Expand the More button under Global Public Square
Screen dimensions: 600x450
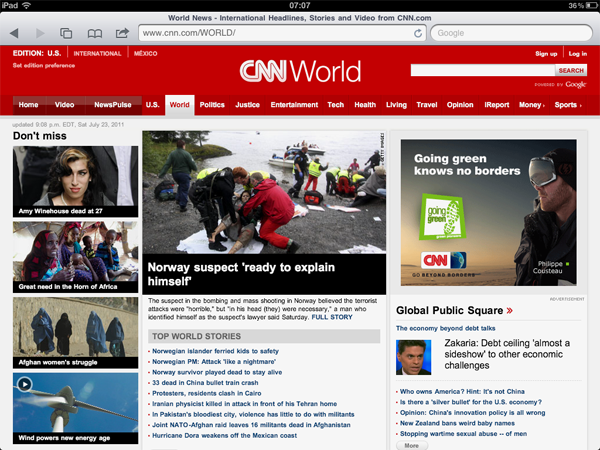click(x=412, y=445)
